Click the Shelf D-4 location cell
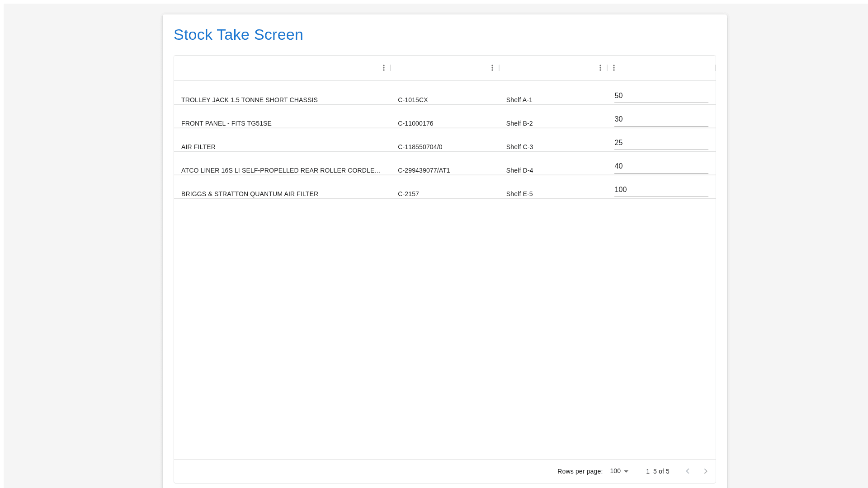The image size is (868, 488). (519, 170)
